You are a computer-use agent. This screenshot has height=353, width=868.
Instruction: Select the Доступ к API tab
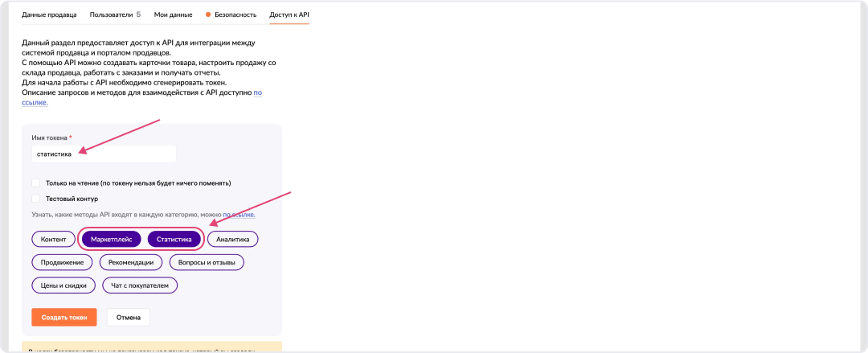tap(289, 14)
